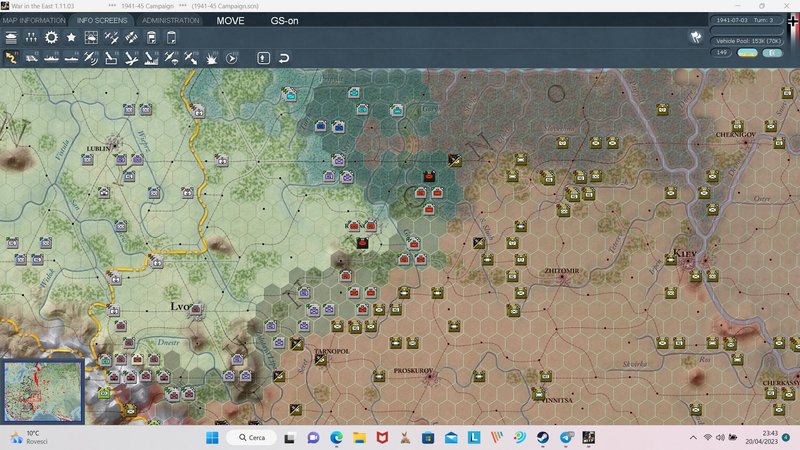Open the Administration tab

coord(170,20)
